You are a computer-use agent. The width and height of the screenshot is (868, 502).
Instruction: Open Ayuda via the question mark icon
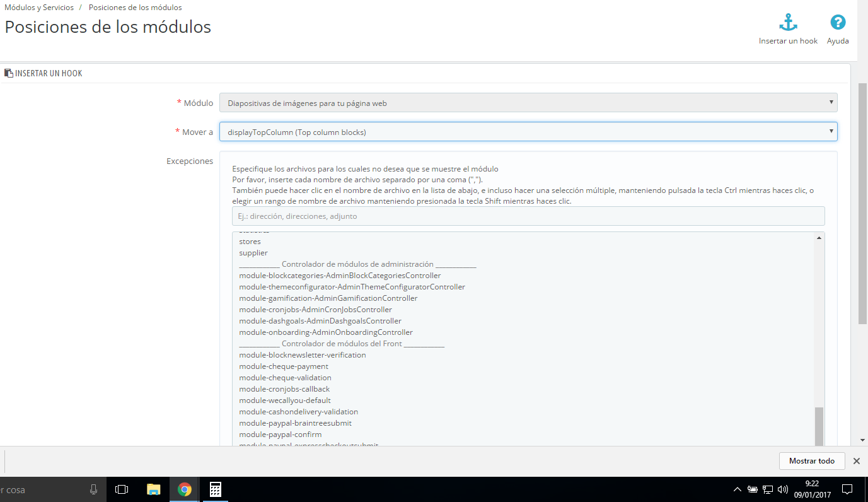pos(838,23)
